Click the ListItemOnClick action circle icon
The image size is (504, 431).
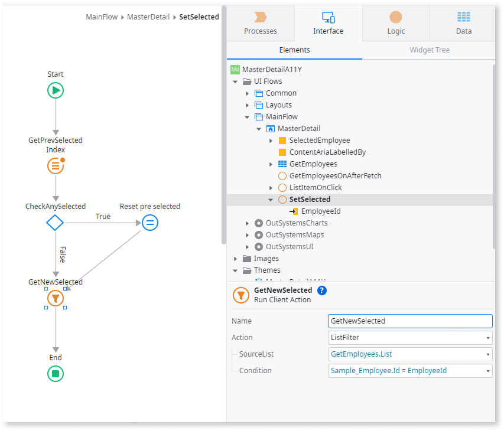point(282,188)
